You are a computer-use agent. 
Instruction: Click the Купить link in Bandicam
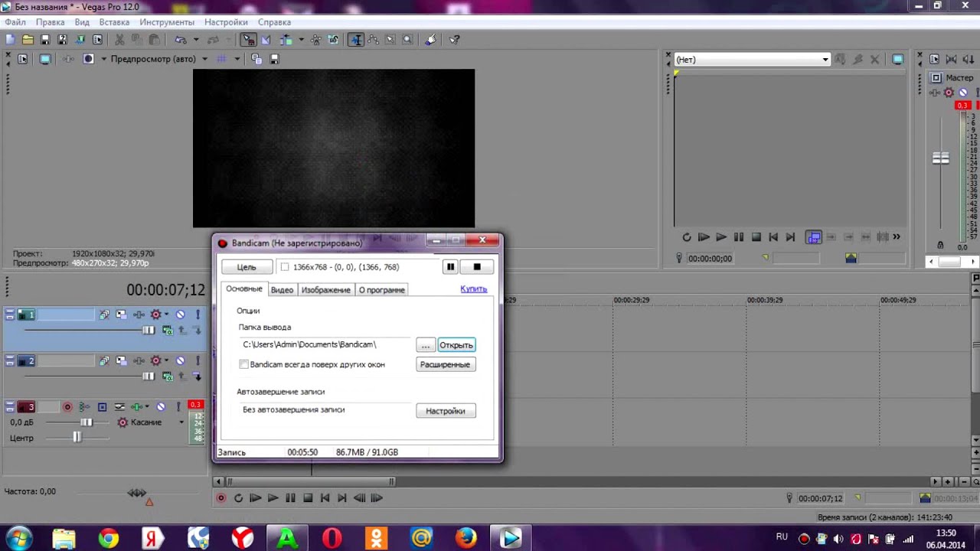pyautogui.click(x=473, y=289)
